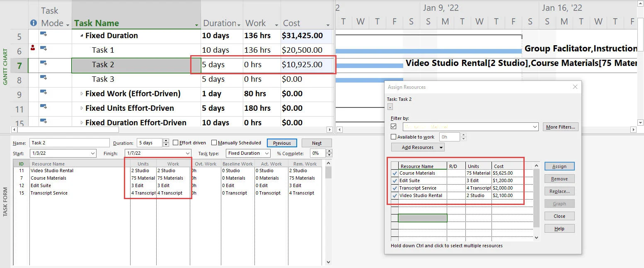Click the task mode icon on row 15
This screenshot has height=268, width=644.
click(x=44, y=121)
